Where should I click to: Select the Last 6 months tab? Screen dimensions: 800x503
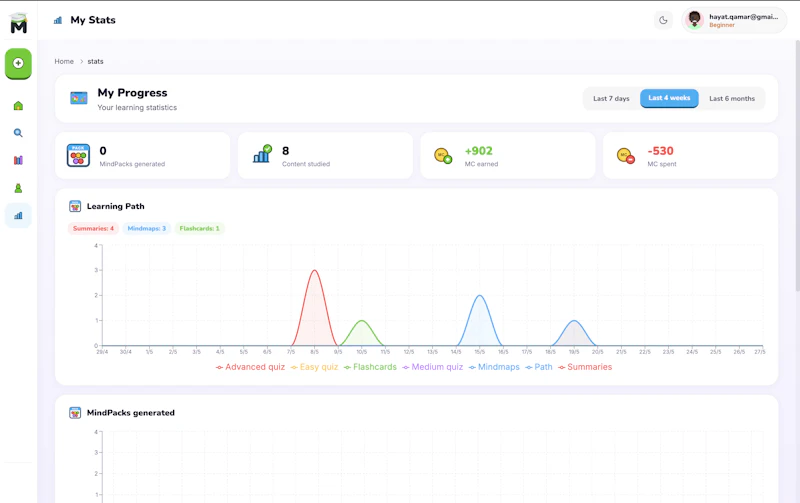732,98
